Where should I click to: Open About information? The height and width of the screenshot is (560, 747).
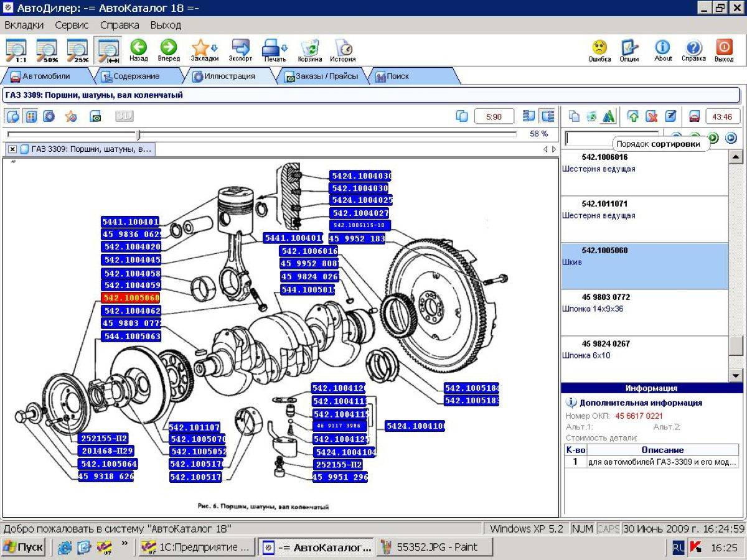click(663, 50)
